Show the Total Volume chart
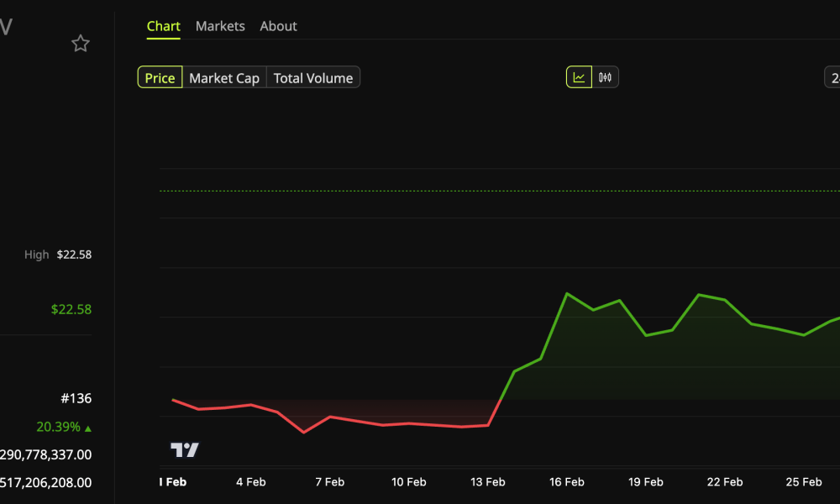 click(312, 77)
